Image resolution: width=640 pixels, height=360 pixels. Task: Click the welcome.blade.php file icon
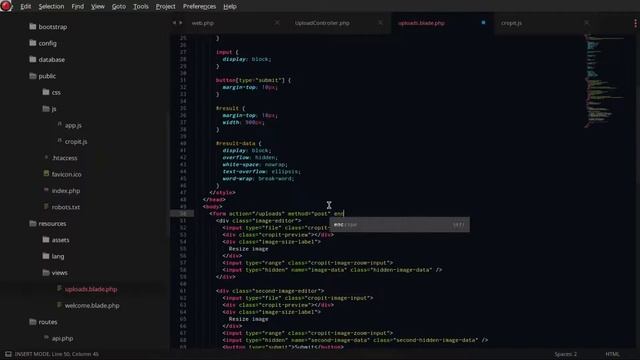(59, 305)
